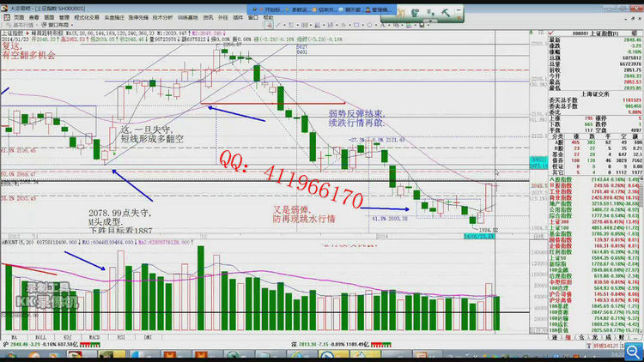
Task: Click the third icon in green floating toolbar
Action: 430,13
